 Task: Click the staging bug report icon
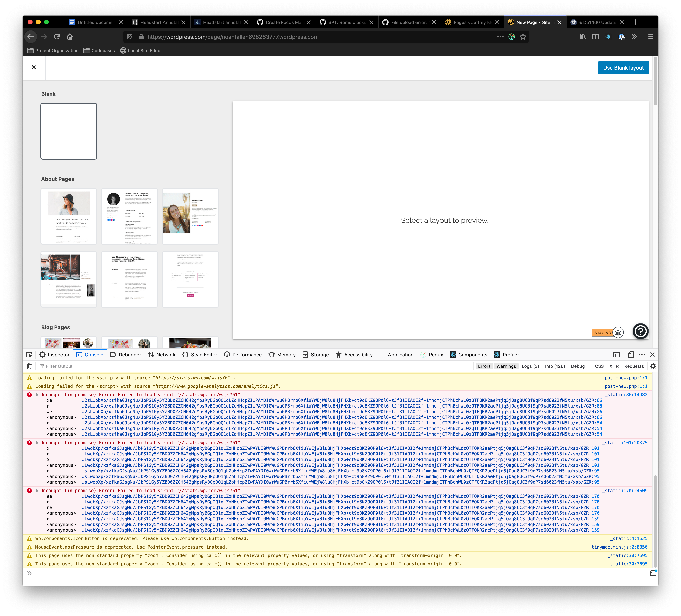coord(618,333)
